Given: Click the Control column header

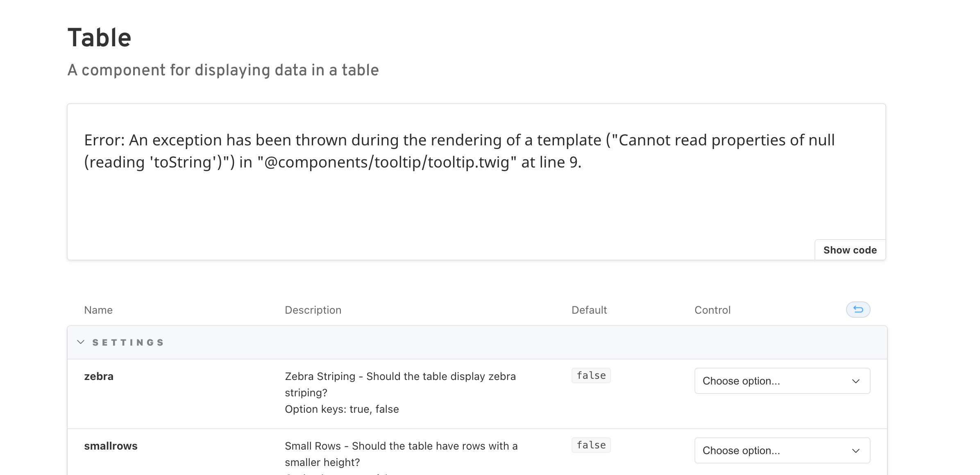Looking at the screenshot, I should [712, 310].
